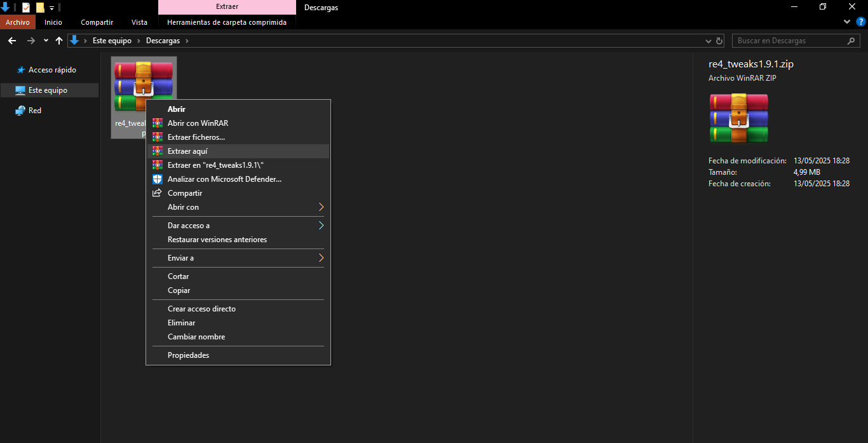Click the Buscar en Descargas search field
Viewport: 868px width, 443px height.
pyautogui.click(x=796, y=41)
